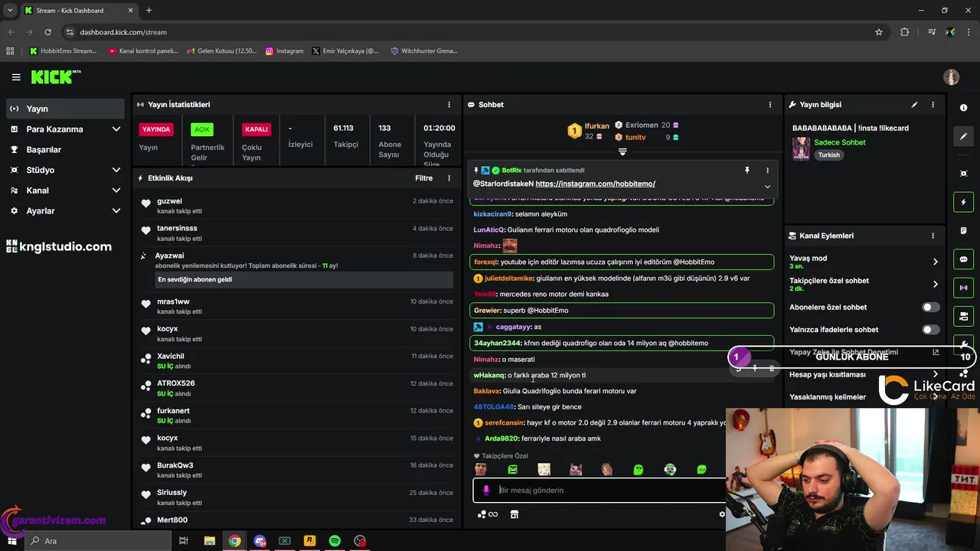Viewport: 980px width, 551px height.
Task: Open chat settings gear icon
Action: 721,514
